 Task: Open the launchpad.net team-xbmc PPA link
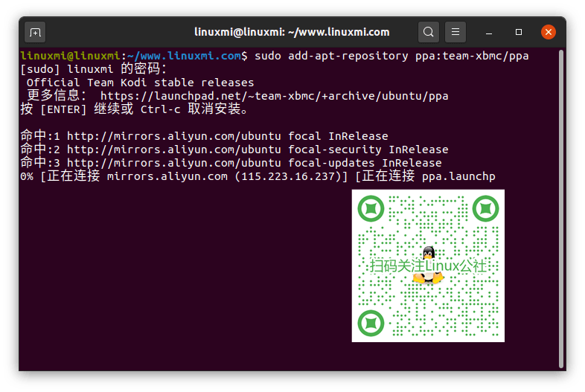point(274,96)
